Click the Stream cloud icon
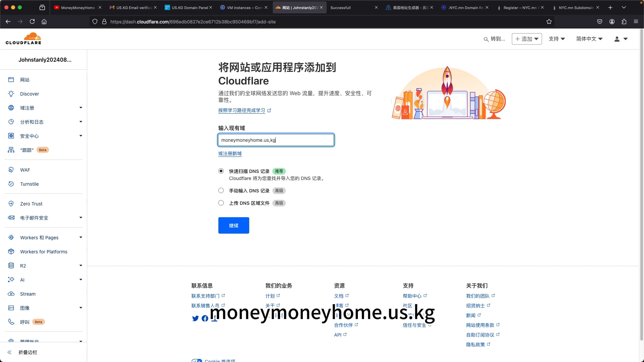This screenshot has height=362, width=644. click(11, 294)
